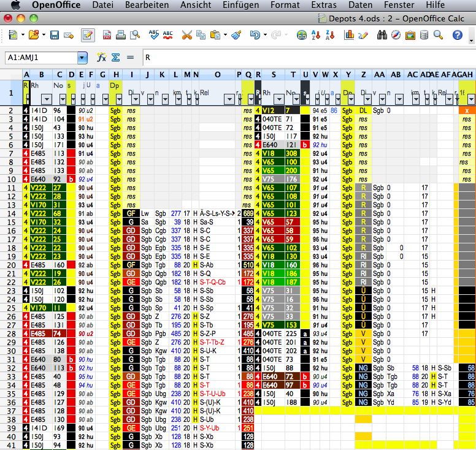Export directly as PDF
Image resolution: width=476 pixels, height=450 pixels.
point(107,35)
